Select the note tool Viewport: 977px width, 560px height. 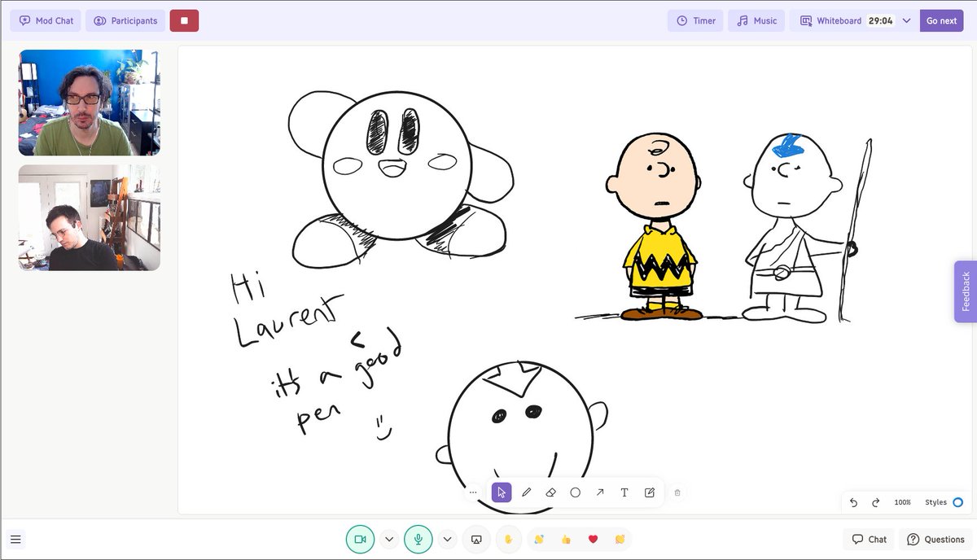650,492
